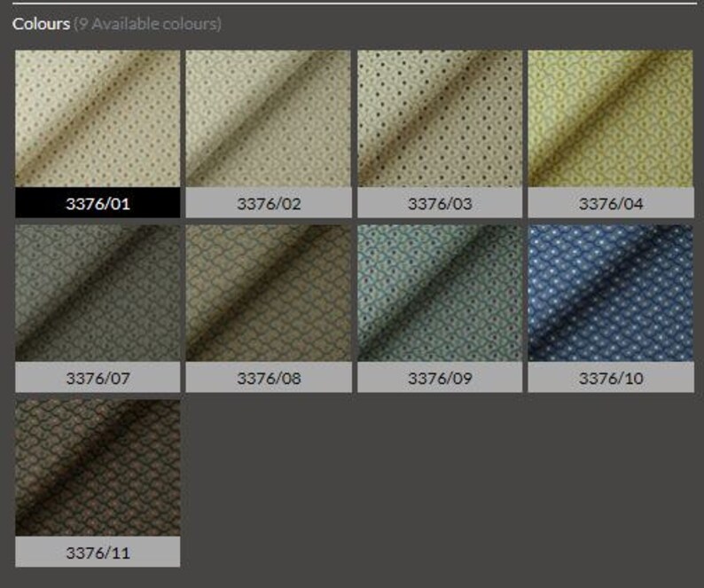Click the Colours section heading
The image size is (704, 588).
pos(42,24)
